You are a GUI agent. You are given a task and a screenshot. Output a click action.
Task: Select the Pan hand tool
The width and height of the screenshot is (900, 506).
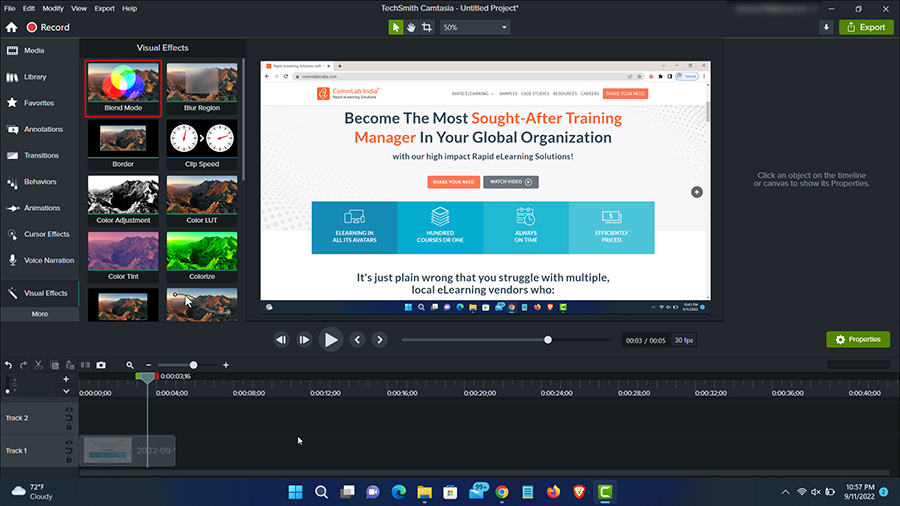pyautogui.click(x=411, y=27)
